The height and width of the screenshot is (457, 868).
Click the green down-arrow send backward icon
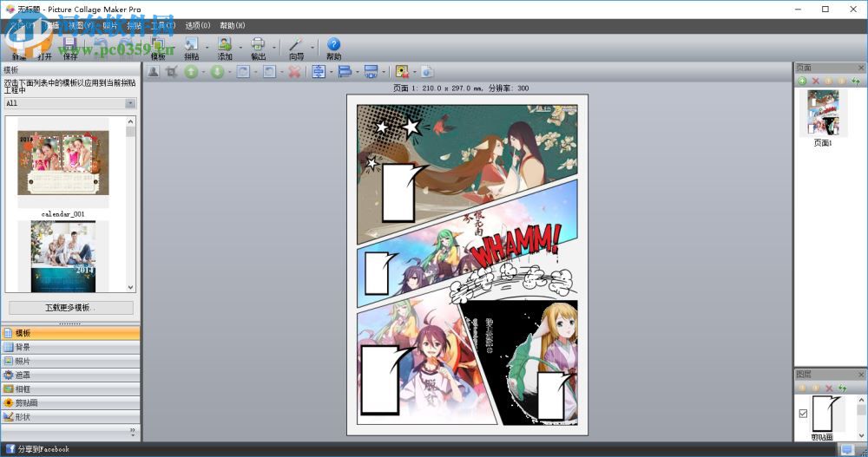[x=217, y=71]
